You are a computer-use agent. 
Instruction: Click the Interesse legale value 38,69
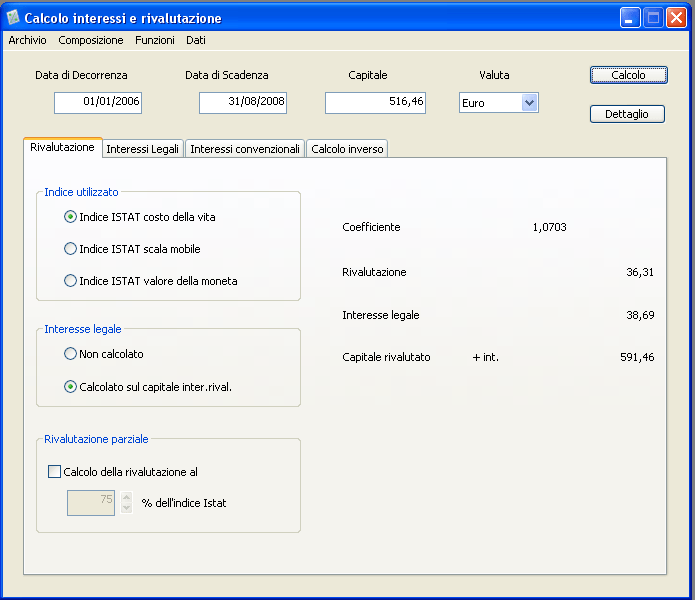tap(640, 315)
